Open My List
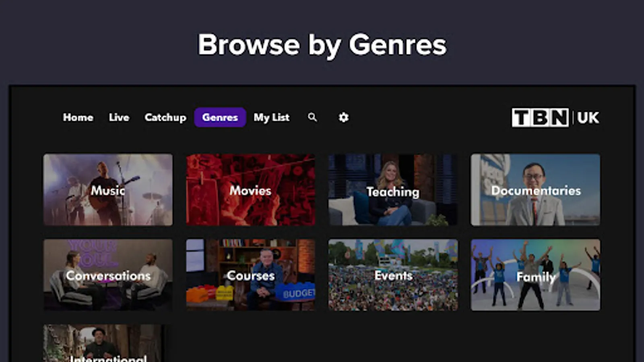The image size is (644, 362). point(271,117)
